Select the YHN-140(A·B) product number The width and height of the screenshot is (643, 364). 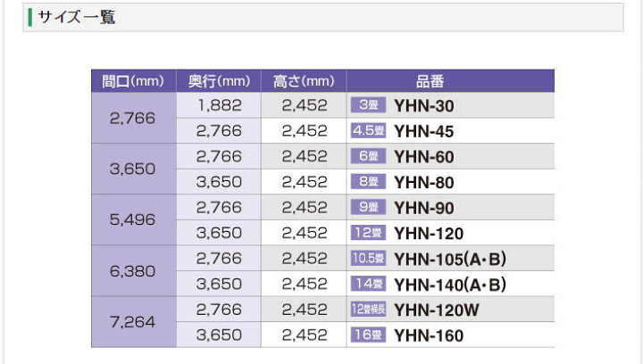450,285
